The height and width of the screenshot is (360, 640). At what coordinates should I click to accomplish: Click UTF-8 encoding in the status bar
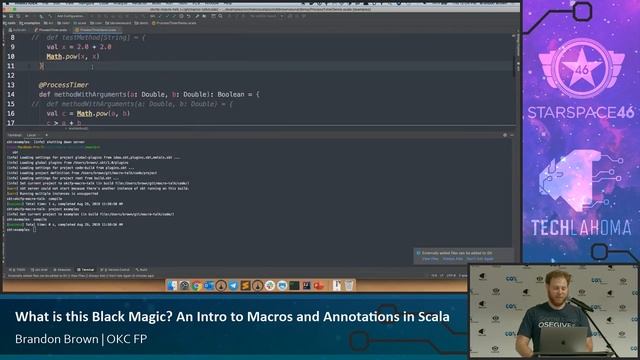pyautogui.click(x=451, y=276)
